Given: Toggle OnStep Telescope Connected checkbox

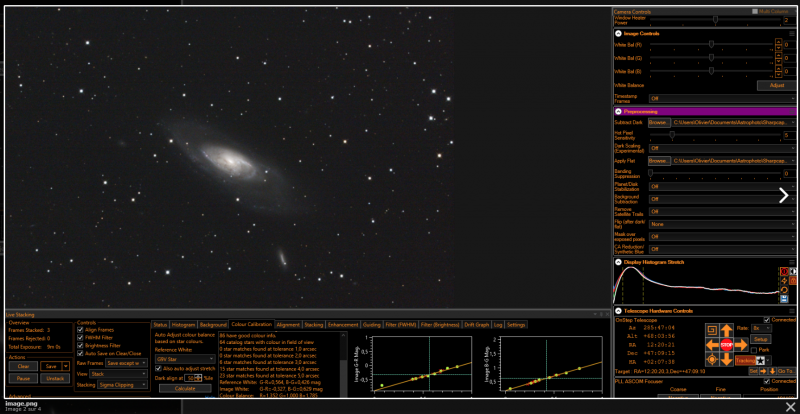Looking at the screenshot, I should click(767, 320).
